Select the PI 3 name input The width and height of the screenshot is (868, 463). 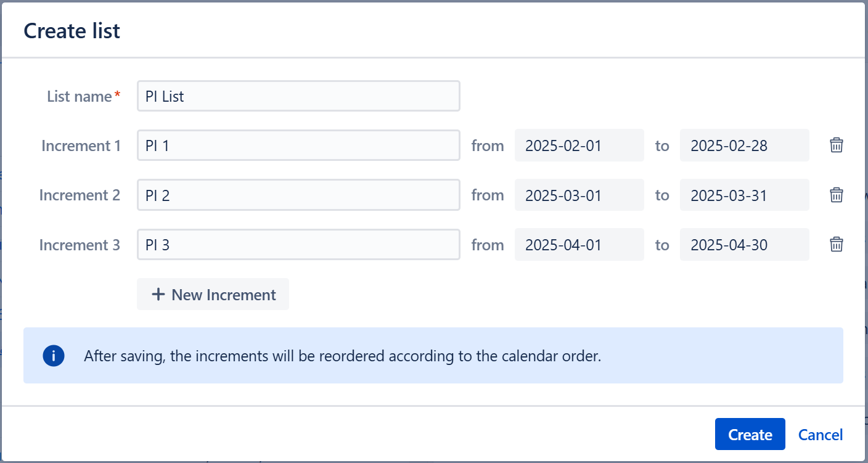tap(298, 245)
